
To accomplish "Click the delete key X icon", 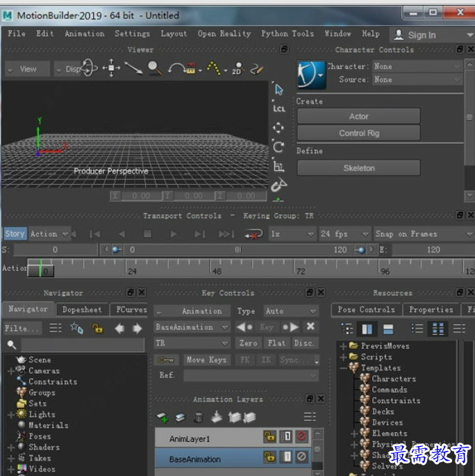I will click(310, 327).
